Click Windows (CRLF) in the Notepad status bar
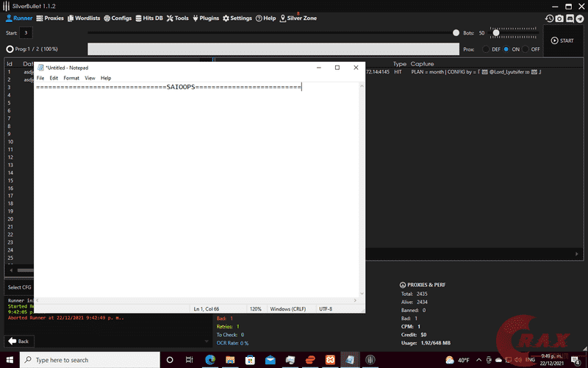This screenshot has height=368, width=588. click(287, 308)
